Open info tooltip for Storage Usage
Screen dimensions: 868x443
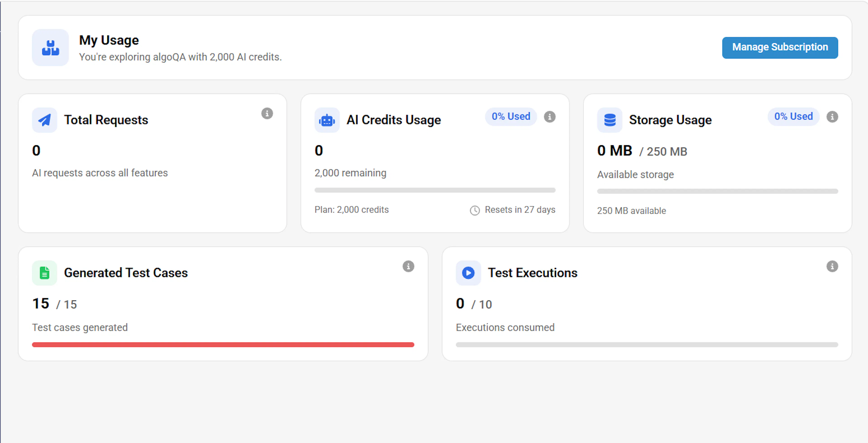click(x=832, y=117)
